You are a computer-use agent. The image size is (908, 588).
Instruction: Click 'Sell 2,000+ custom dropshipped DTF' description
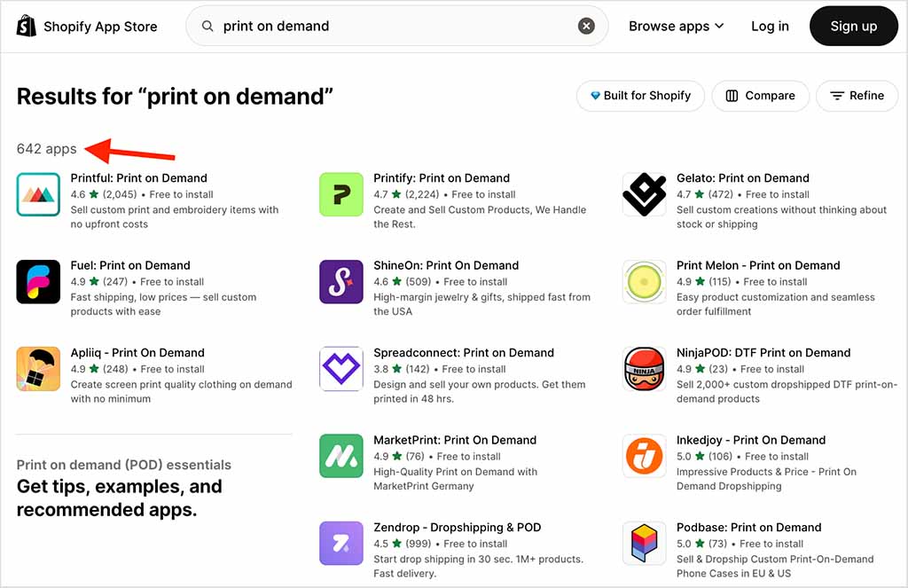coord(787,392)
